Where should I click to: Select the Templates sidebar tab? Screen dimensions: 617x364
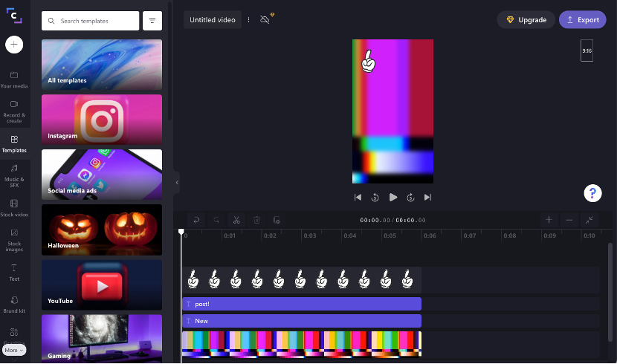14,144
